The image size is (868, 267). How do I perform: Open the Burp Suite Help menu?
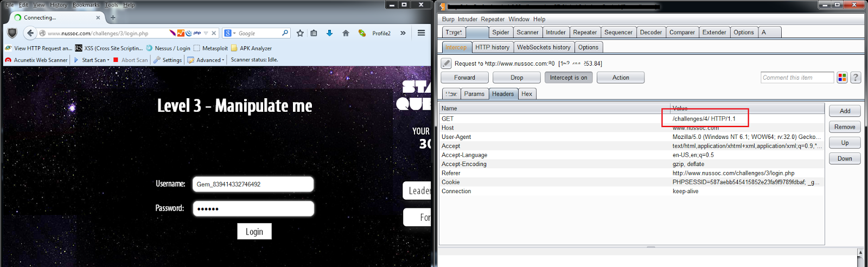coord(539,19)
